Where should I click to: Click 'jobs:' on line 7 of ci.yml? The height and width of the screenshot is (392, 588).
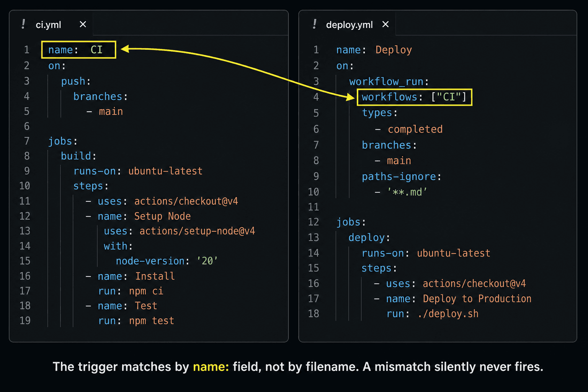coord(63,141)
